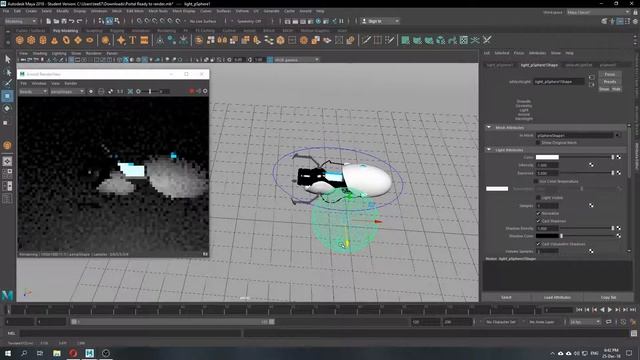This screenshot has height=360, width=640.
Task: Click the Presets button in Attribute Editor
Action: [610, 82]
